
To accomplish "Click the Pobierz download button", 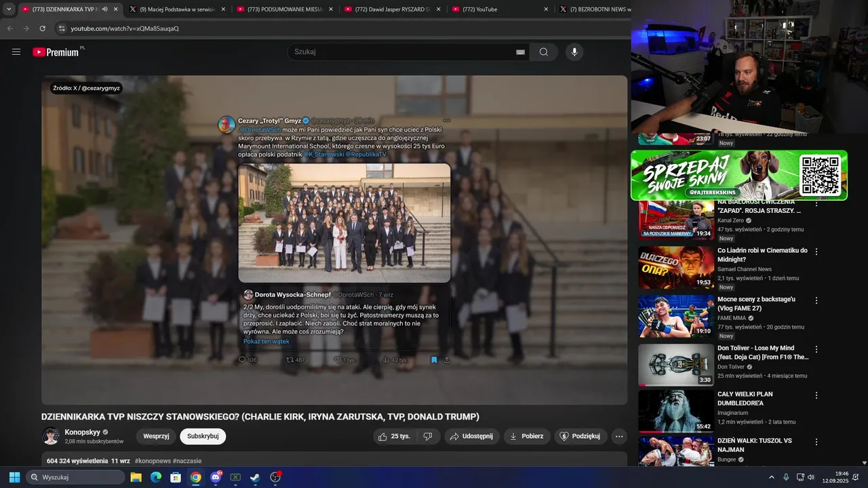I will (x=527, y=436).
